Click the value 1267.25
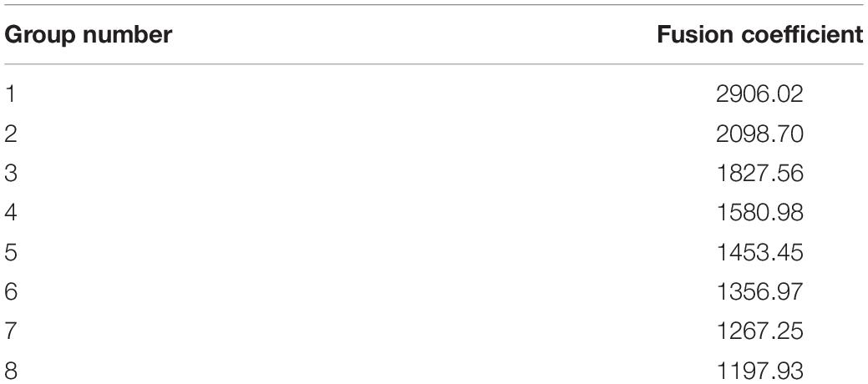Image resolution: width=868 pixels, height=384 pixels. (759, 331)
